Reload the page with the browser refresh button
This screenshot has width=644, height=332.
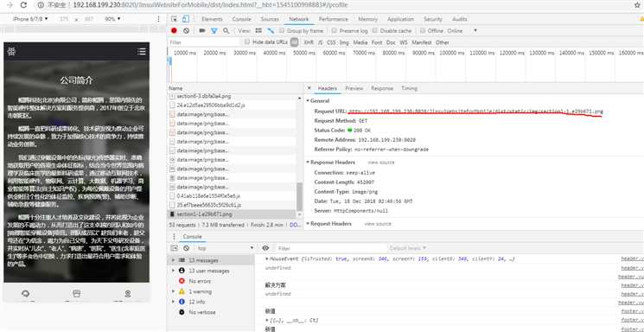point(23,5)
